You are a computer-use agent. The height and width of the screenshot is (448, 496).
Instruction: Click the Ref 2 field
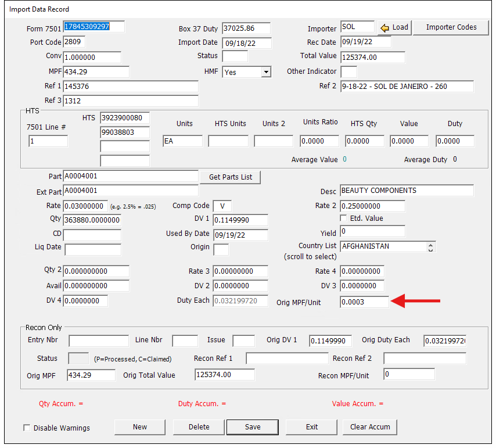(407, 87)
